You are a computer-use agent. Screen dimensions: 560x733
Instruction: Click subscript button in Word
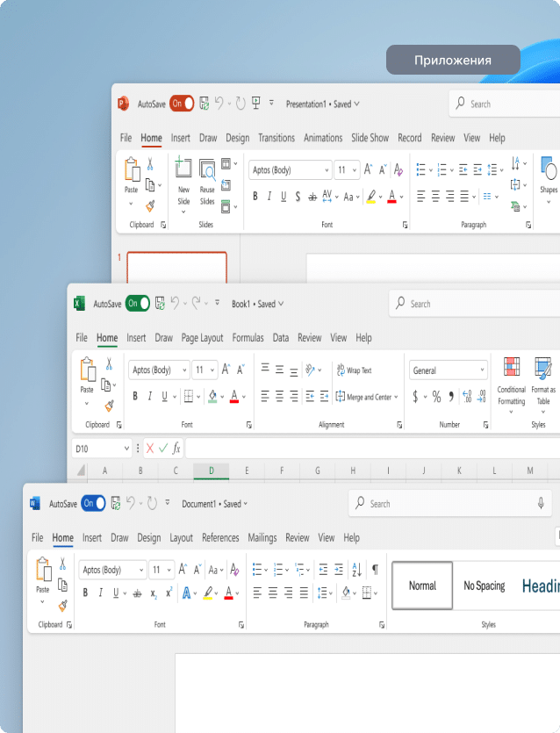[154, 593]
